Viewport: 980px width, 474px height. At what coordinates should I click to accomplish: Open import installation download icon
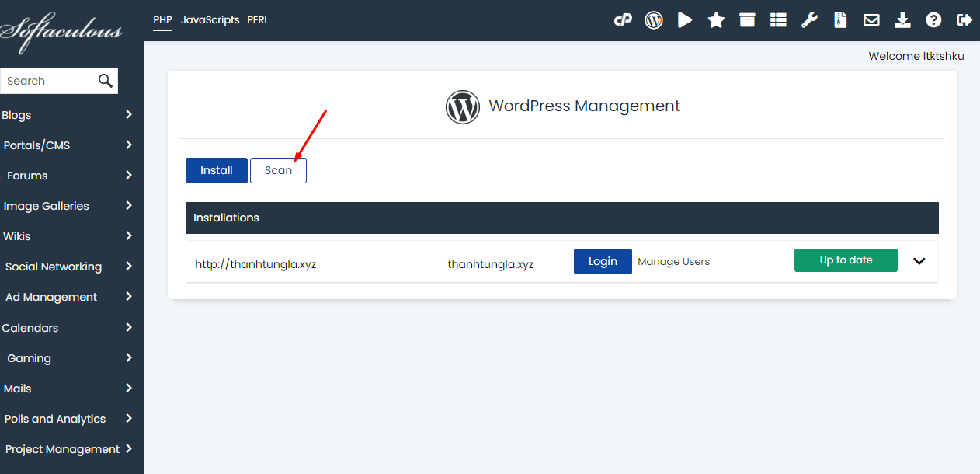coord(902,20)
